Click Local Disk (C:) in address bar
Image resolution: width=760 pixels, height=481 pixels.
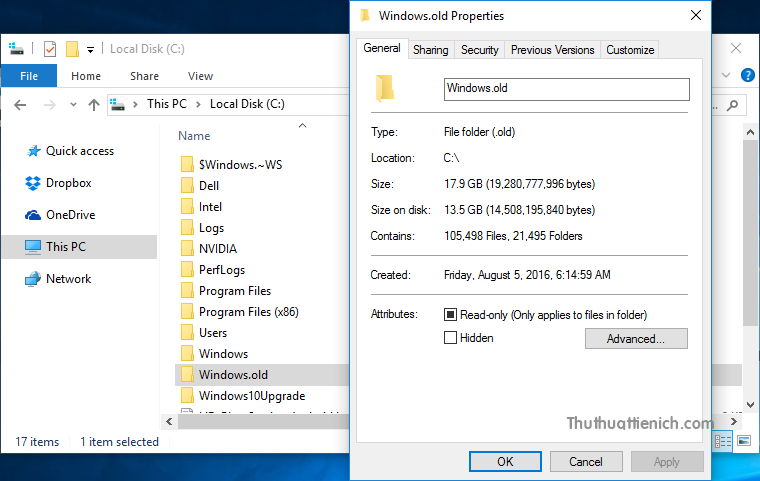(x=247, y=104)
